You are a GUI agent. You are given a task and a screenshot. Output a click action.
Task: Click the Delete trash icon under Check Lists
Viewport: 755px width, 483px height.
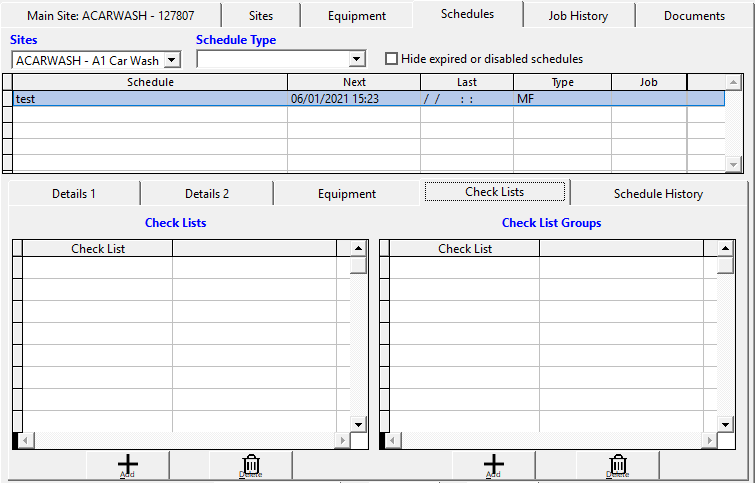252,465
